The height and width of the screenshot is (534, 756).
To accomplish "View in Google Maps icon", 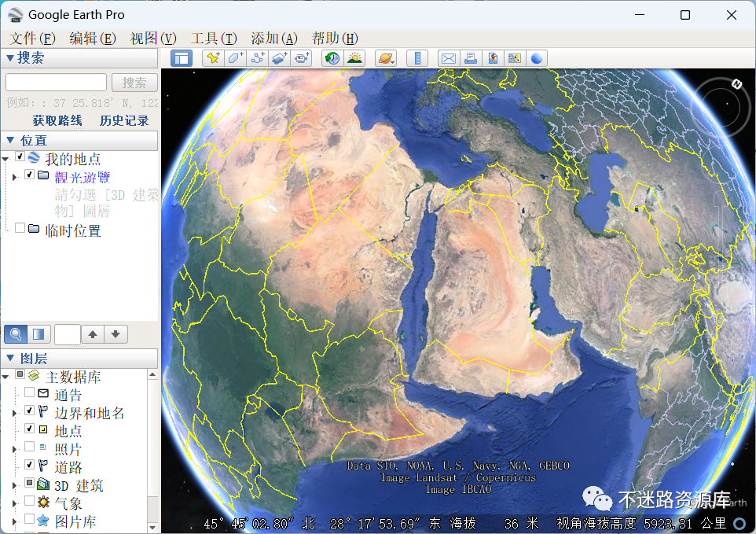I will [x=515, y=58].
